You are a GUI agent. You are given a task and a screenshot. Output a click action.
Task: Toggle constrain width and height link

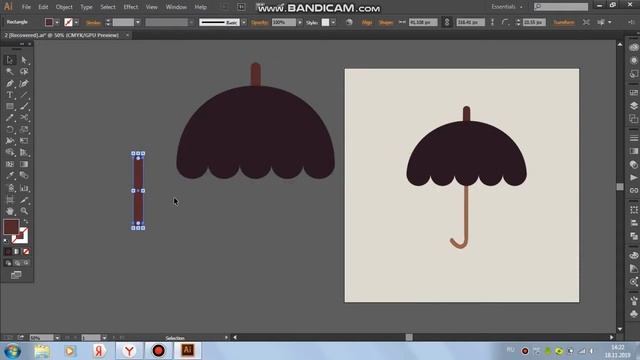click(447, 22)
